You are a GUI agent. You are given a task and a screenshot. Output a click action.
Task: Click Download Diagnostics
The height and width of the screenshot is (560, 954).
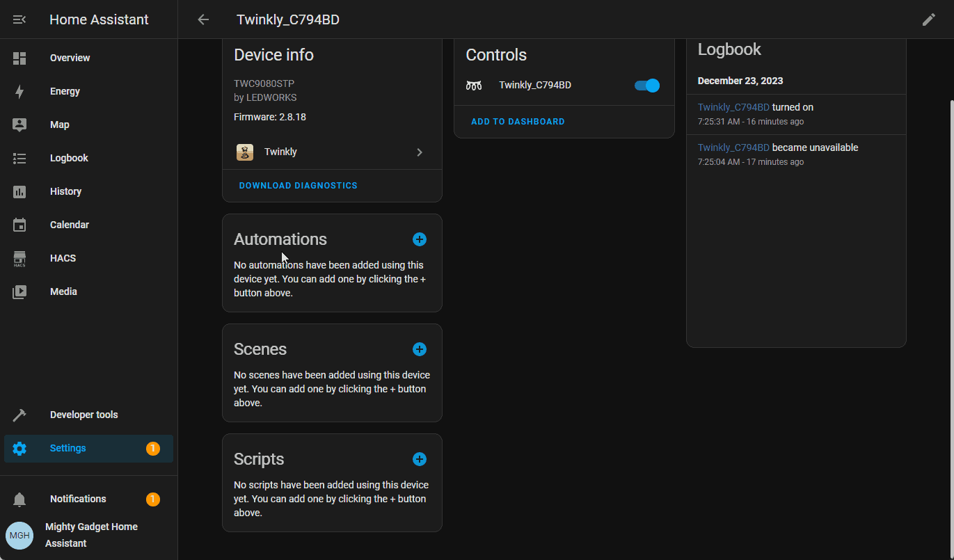298,186
